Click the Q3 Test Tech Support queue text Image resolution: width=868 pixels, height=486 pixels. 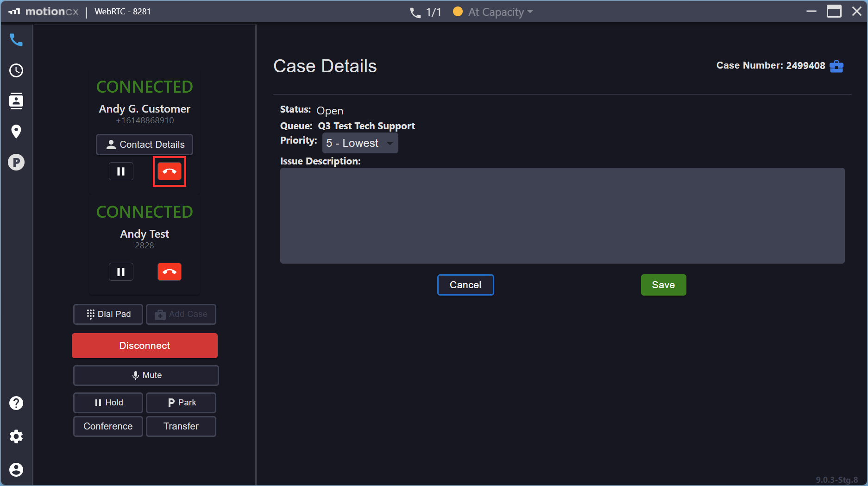[366, 126]
